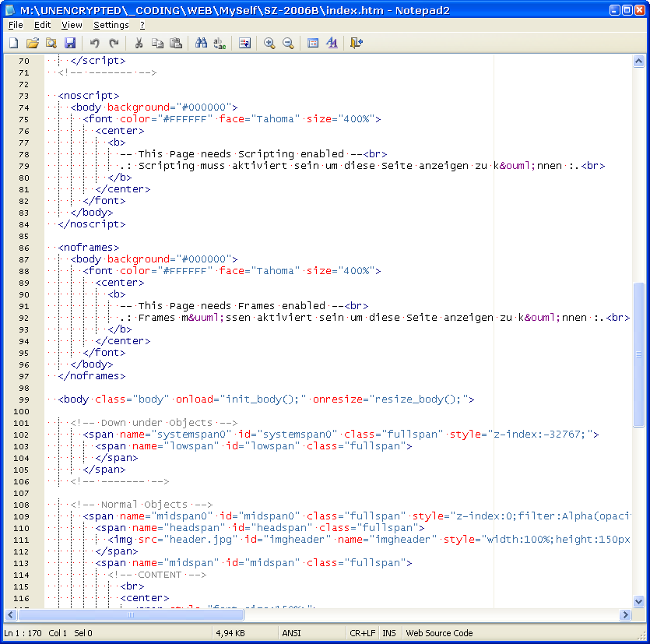Click the vertical scrollbar thumb
This screenshot has height=644, width=650.
(638, 354)
